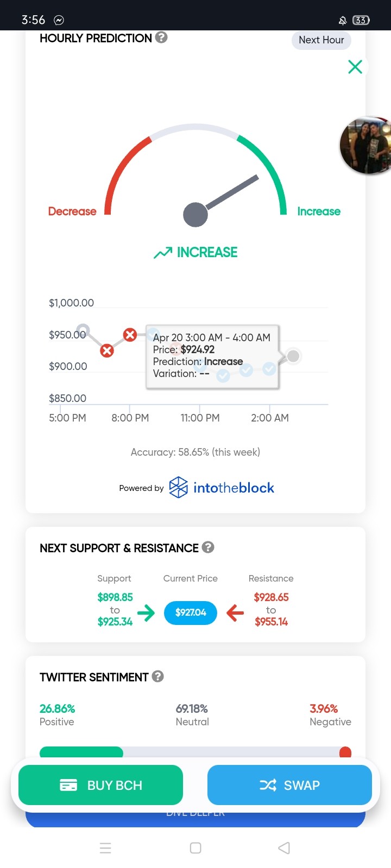The width and height of the screenshot is (391, 868).
Task: Tap the $927.04 current price badge
Action: tap(191, 612)
